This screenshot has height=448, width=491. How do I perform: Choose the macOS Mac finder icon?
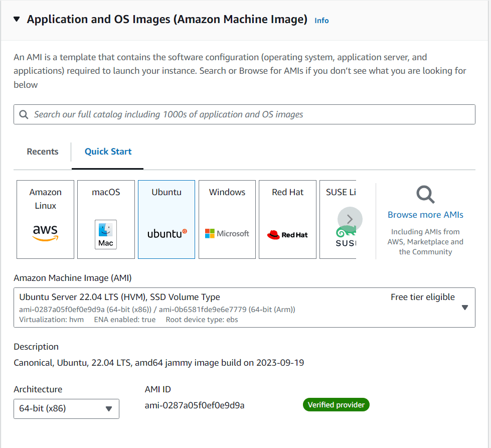(106, 234)
